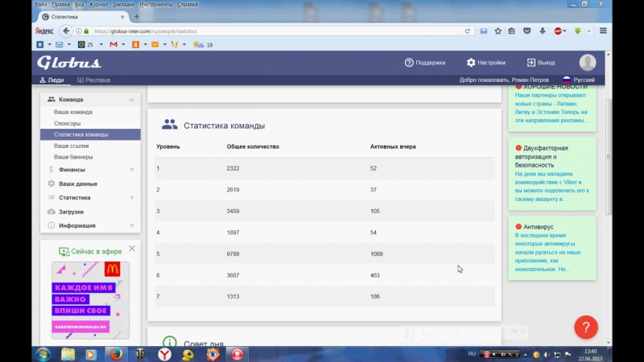This screenshot has height=362, width=644.
Task: Open Ваши ссылки sidebar item
Action: tap(72, 146)
